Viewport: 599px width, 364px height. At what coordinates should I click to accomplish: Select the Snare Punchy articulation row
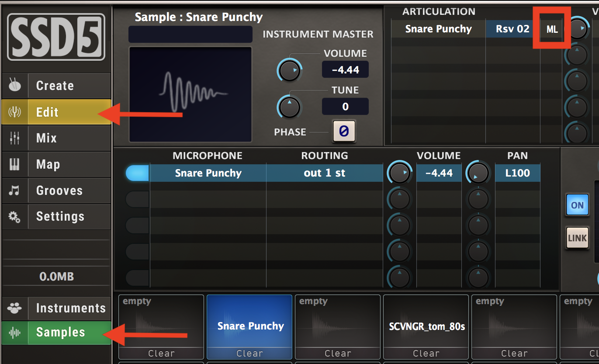point(438,29)
